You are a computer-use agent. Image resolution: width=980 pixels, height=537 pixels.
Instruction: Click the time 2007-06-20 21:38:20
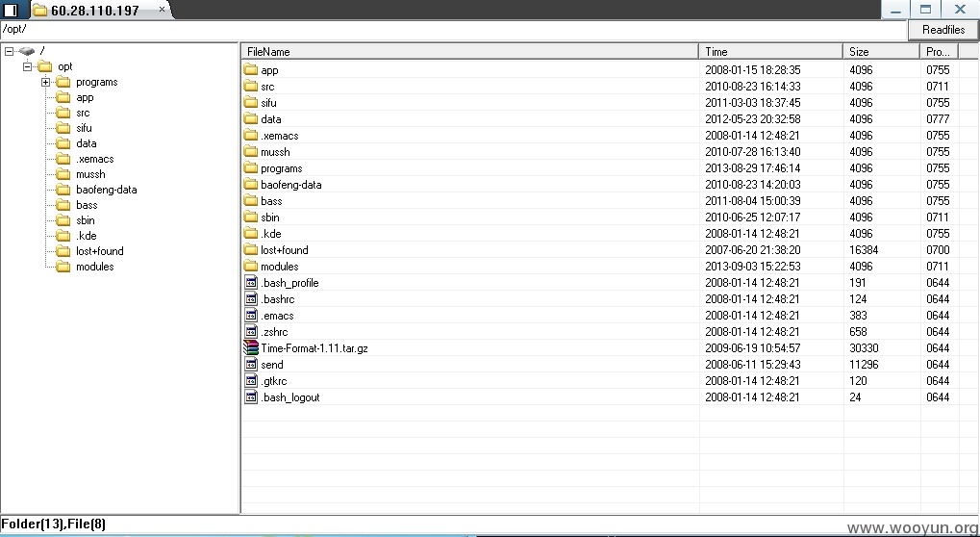[752, 250]
